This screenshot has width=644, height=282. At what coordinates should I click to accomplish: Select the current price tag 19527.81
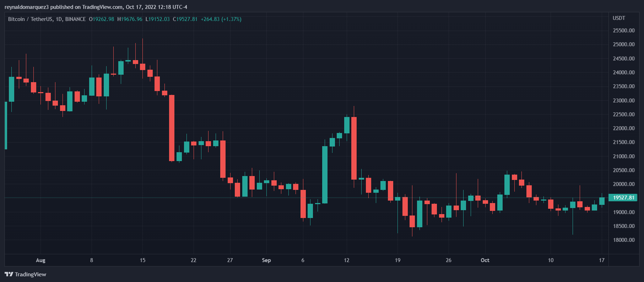(x=623, y=198)
